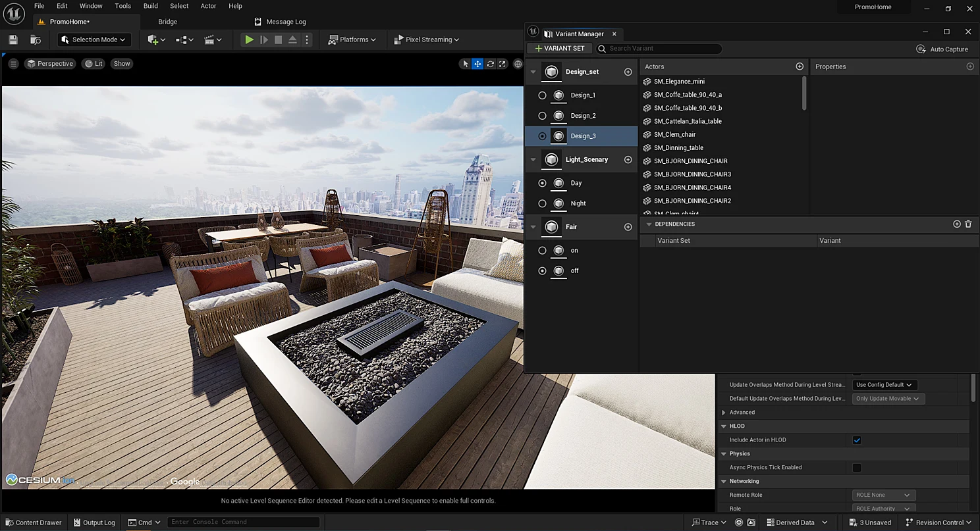Enable the Fair 'on' variant radio button

coord(542,250)
